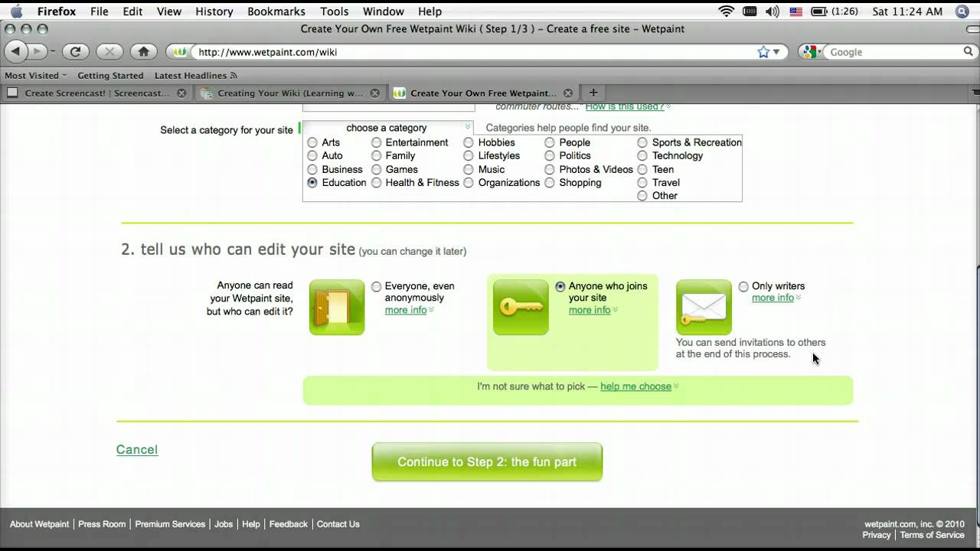Viewport: 980px width, 551px height.
Task: Open the Premium Services footer link
Action: [170, 524]
